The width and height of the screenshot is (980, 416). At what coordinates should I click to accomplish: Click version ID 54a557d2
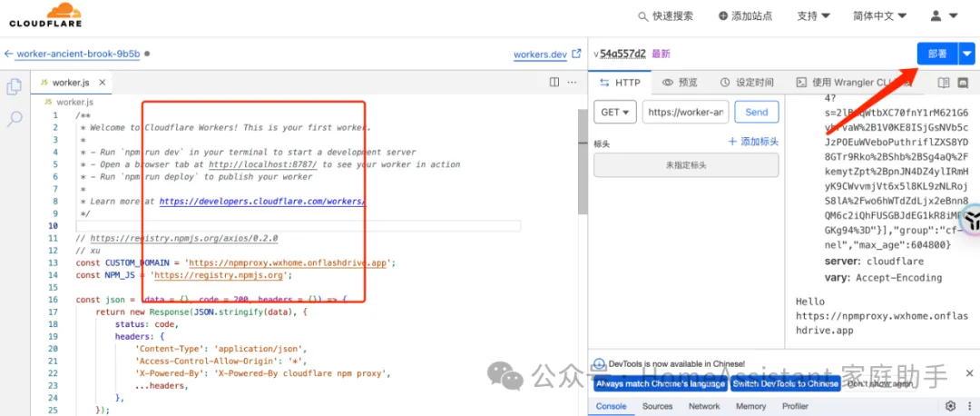pos(622,54)
